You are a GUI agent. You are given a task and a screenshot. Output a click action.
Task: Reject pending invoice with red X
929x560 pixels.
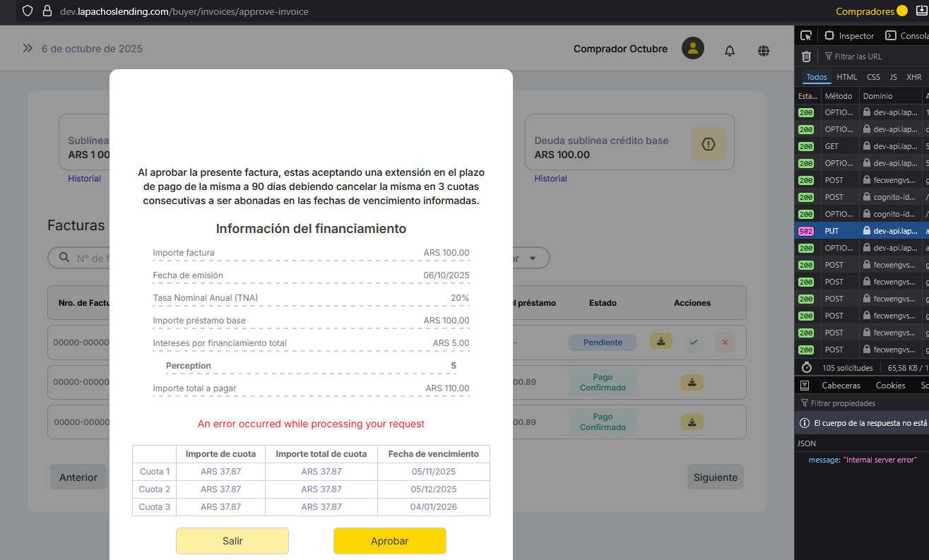click(724, 342)
